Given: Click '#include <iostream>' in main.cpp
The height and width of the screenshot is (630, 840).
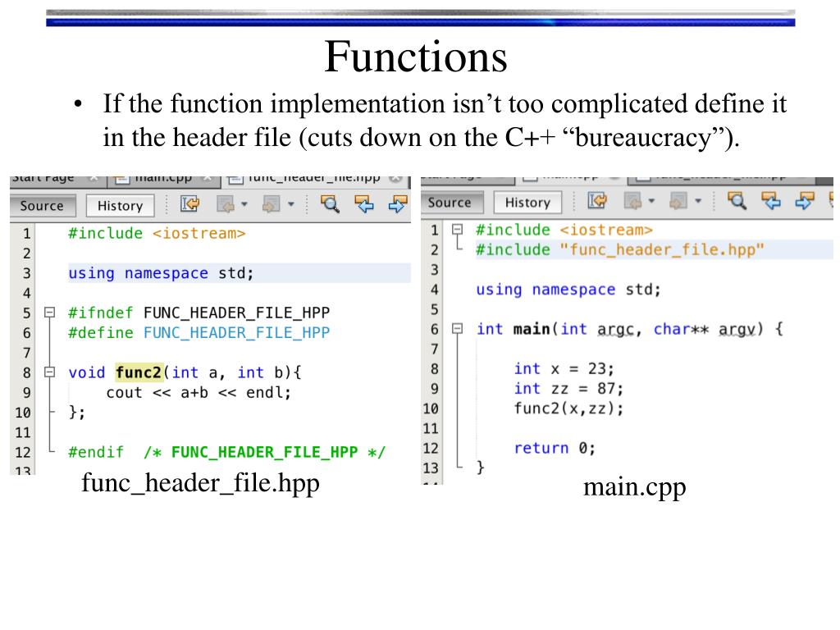Looking at the screenshot, I should [x=564, y=230].
